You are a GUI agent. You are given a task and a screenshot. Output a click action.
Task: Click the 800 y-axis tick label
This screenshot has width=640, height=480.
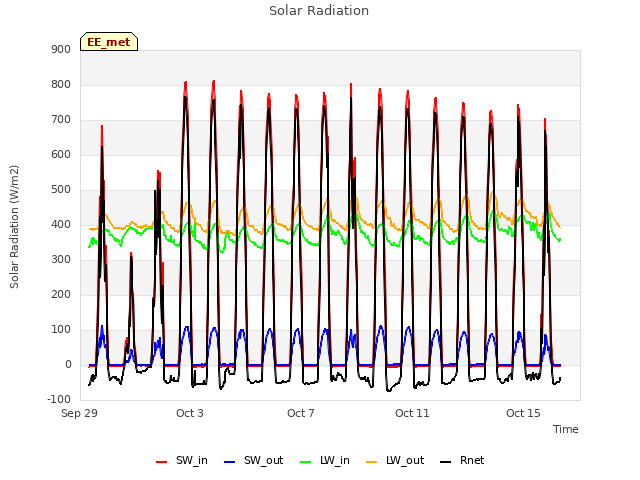[61, 84]
